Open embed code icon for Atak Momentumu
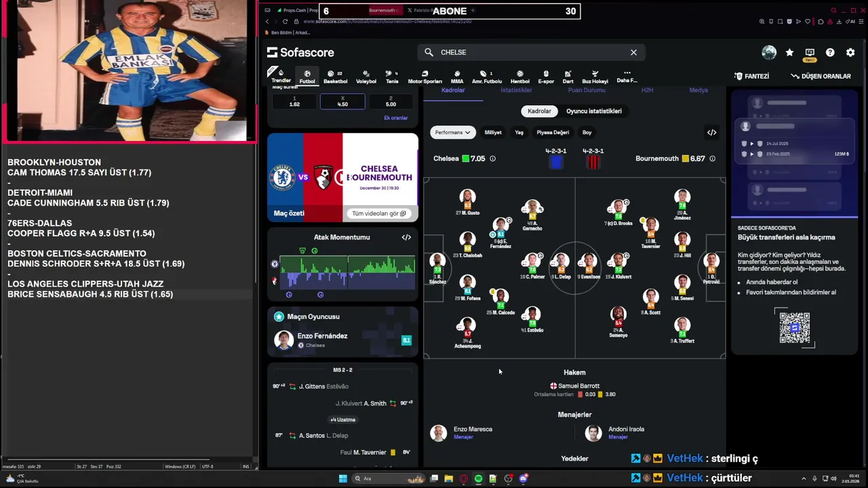 [406, 237]
